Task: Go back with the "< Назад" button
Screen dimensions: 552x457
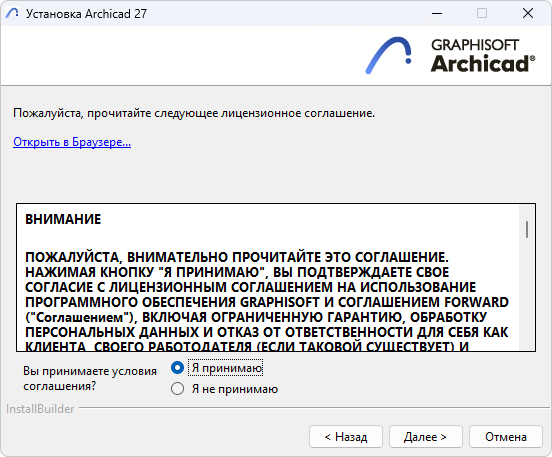Action: coord(346,437)
